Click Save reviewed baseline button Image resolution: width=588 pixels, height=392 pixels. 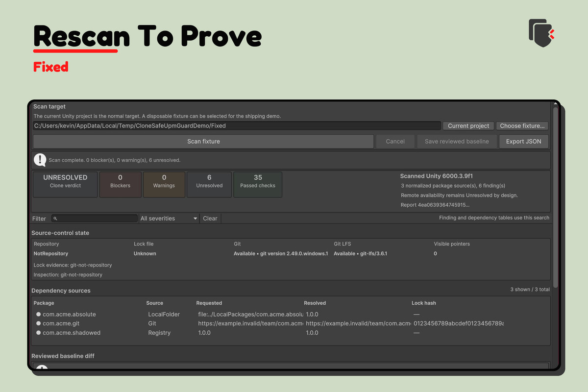(457, 142)
